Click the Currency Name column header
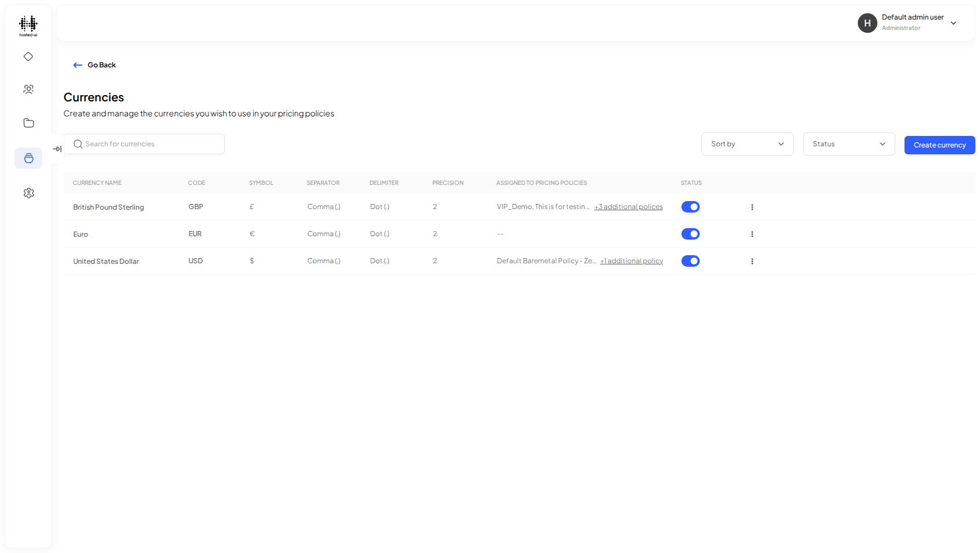Screen dimensions: 980x553 (x=97, y=183)
